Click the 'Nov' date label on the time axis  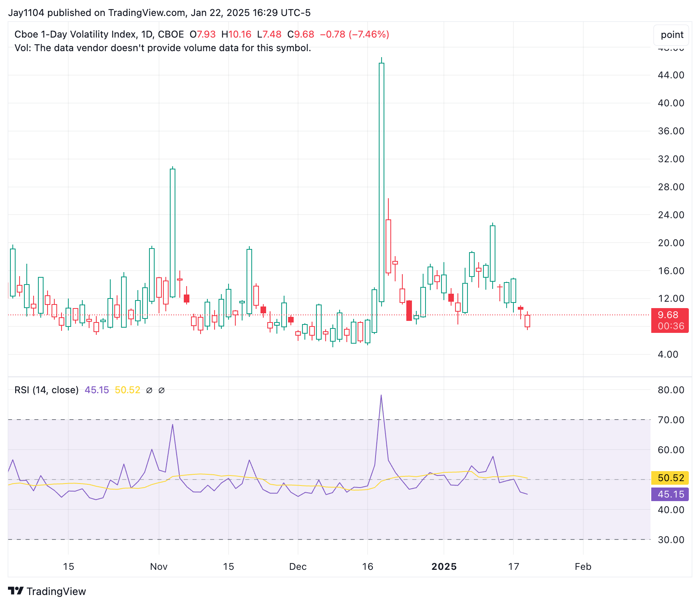click(159, 566)
